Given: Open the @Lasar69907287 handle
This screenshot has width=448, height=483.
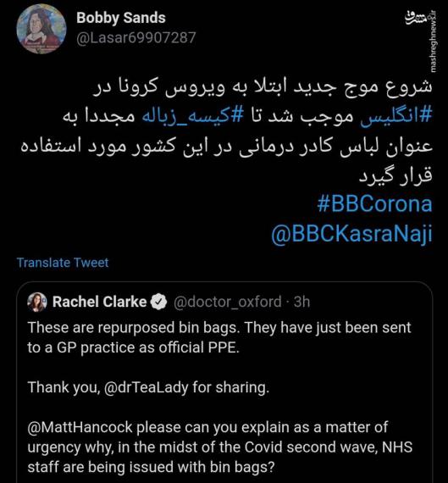Looking at the screenshot, I should point(136,38).
